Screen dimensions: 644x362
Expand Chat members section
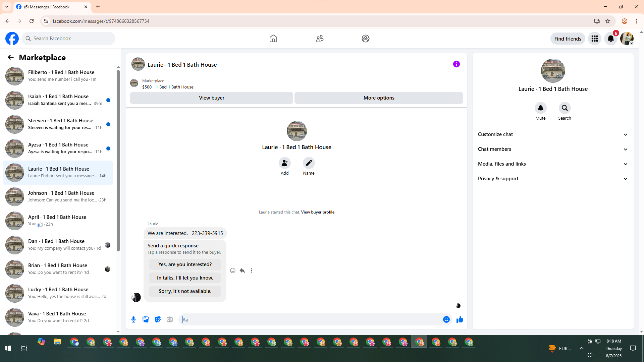click(553, 149)
